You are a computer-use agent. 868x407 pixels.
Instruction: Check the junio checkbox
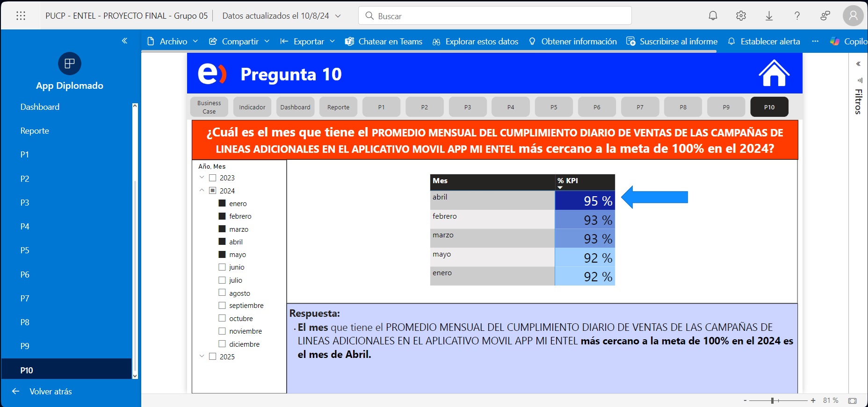pyautogui.click(x=222, y=267)
